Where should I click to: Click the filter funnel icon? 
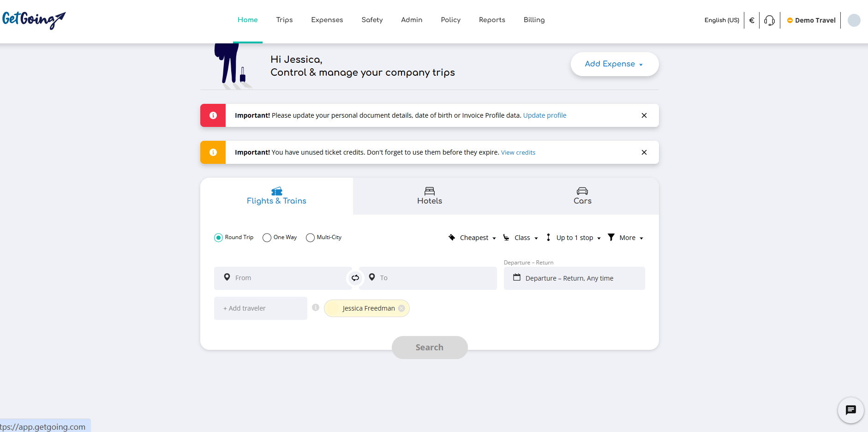pos(611,237)
